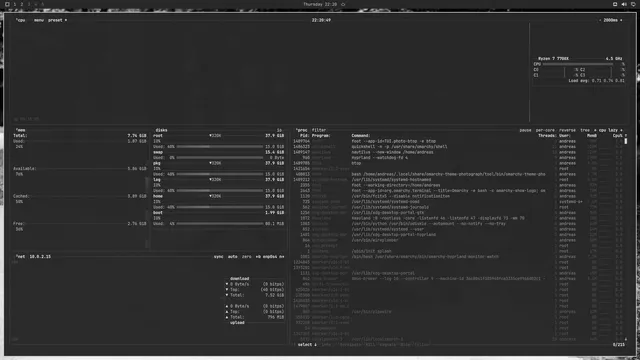The width and height of the screenshot is (640, 360).
Task: Increase update interval with plus after 2000ms
Action: tap(621, 20)
